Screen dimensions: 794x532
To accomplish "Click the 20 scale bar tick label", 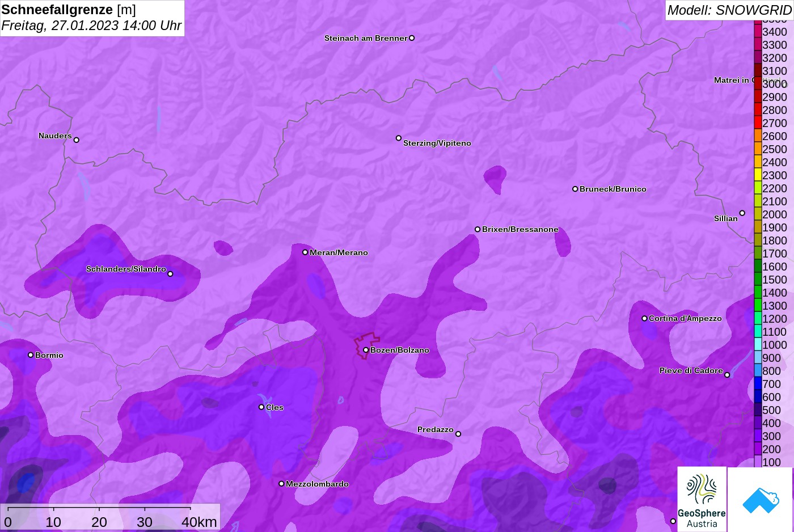I will (x=99, y=522).
